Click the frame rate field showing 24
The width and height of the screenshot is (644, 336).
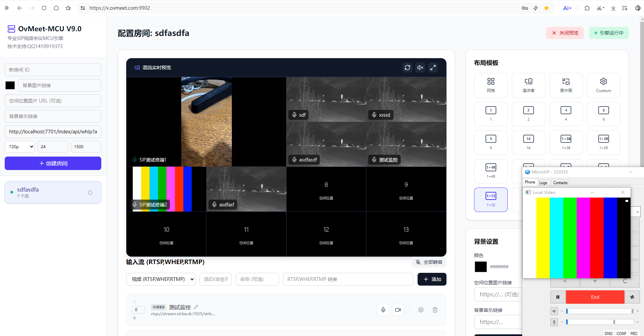tap(53, 146)
